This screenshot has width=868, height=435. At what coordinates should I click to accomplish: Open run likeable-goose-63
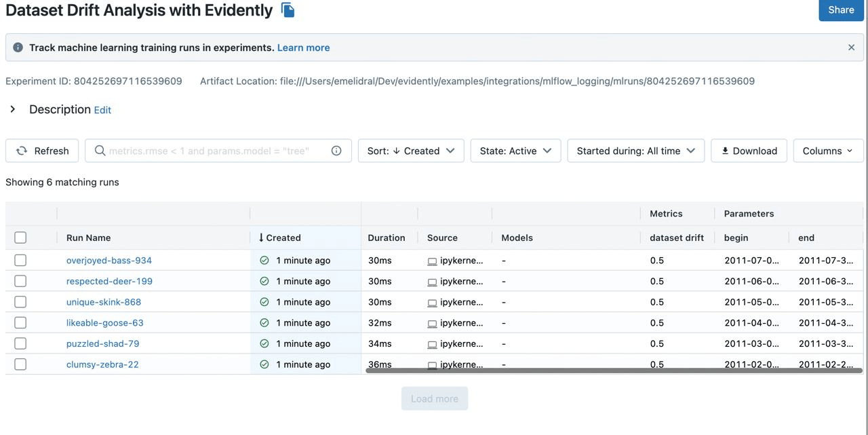click(x=105, y=323)
